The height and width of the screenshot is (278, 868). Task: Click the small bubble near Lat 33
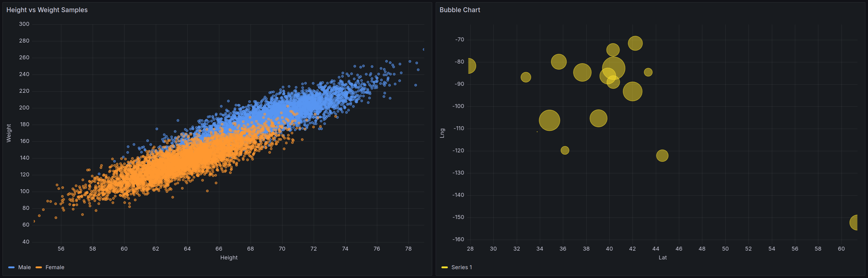point(525,77)
